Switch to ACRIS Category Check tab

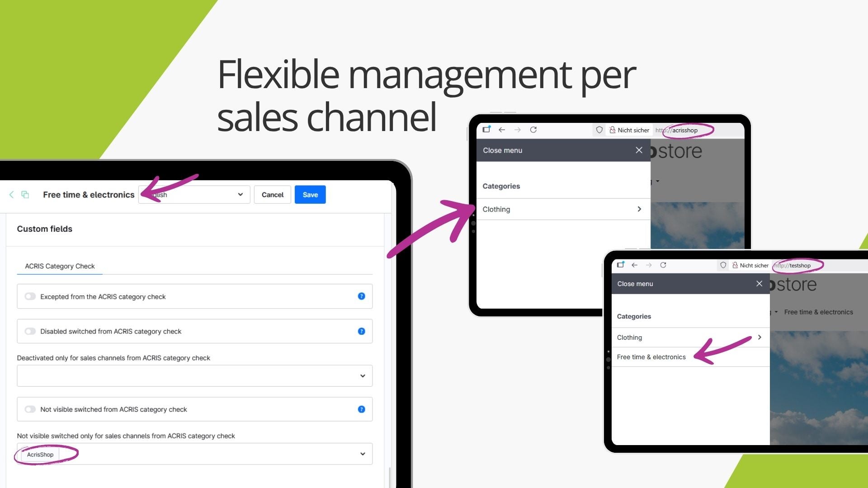coord(60,266)
